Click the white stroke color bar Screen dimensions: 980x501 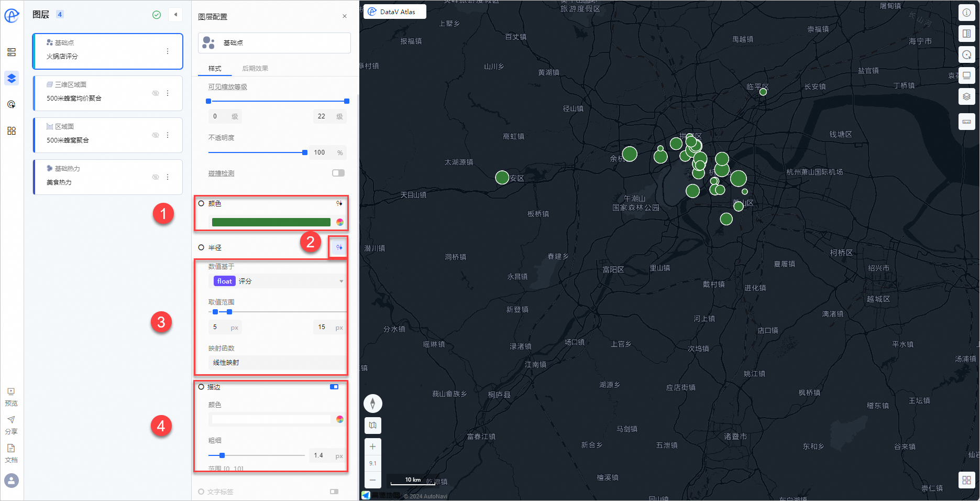271,419
